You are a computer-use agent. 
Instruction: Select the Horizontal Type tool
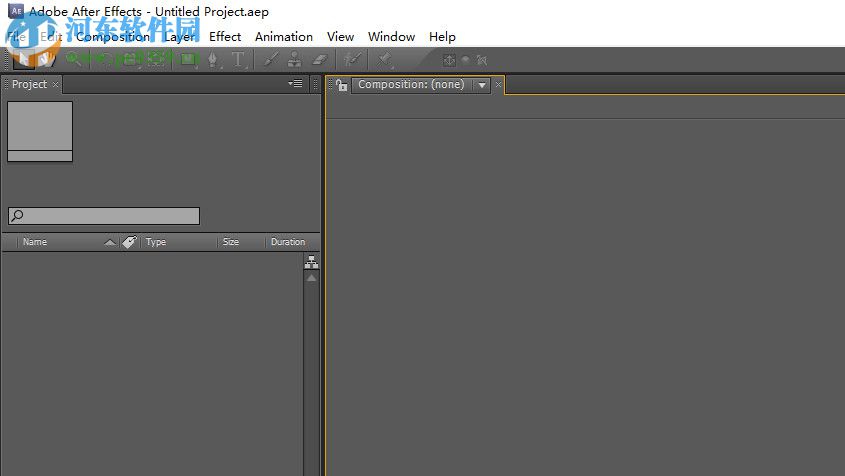pyautogui.click(x=238, y=60)
